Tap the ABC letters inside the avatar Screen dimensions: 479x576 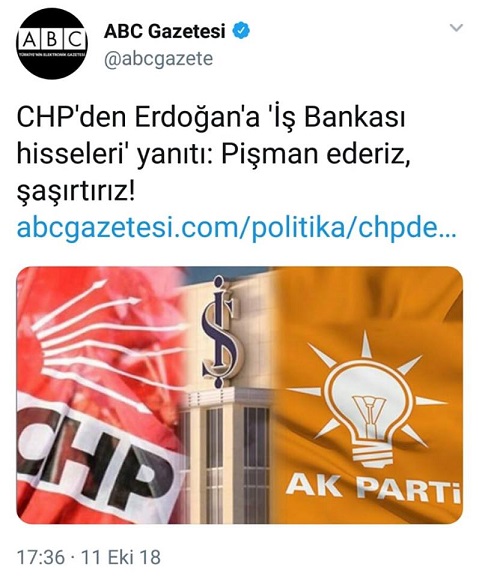point(52,39)
